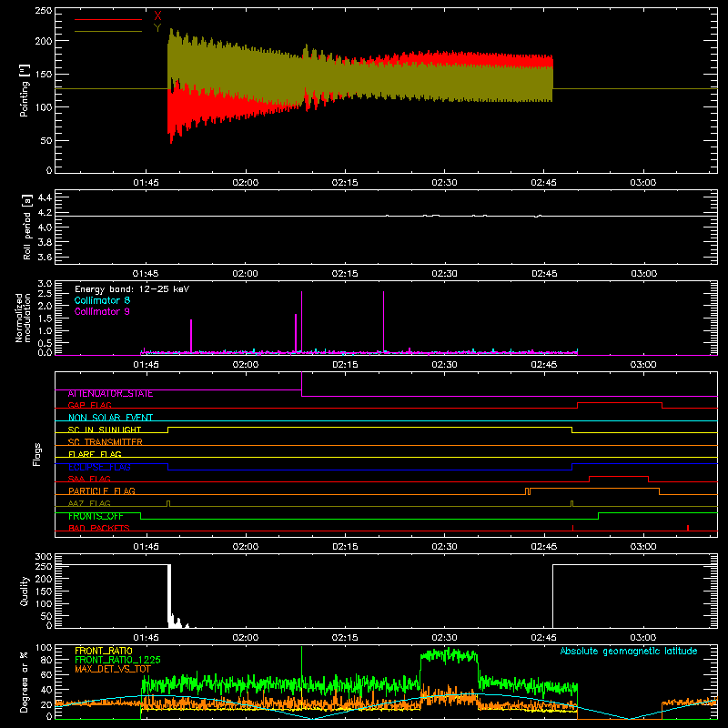Select the Collimator 9 legend entry
This screenshot has height=728, width=728.
coord(102,311)
